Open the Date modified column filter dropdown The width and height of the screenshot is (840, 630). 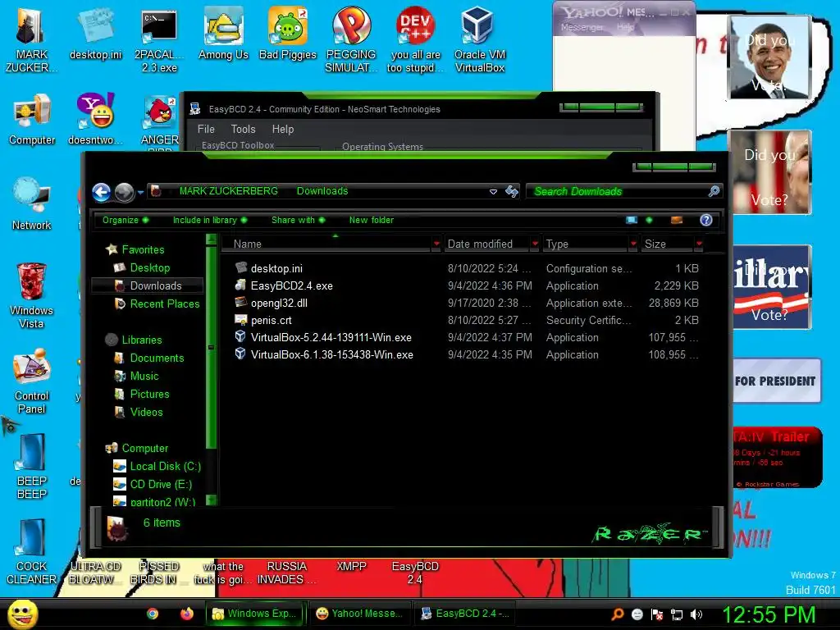click(535, 244)
